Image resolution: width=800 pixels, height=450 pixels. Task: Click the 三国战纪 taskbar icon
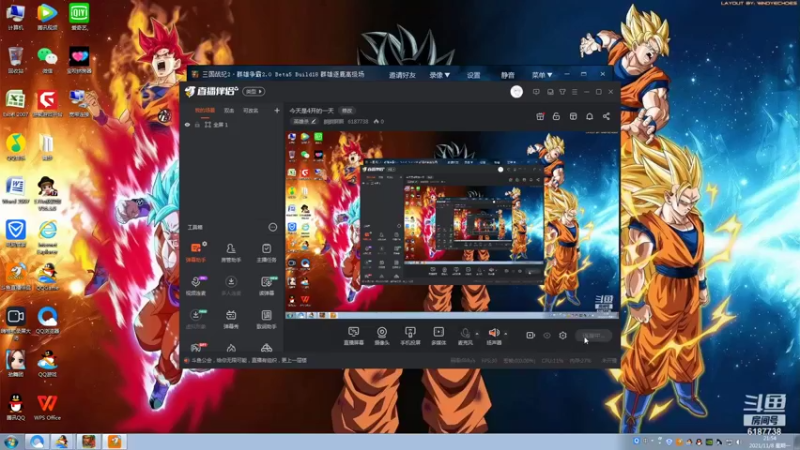[x=88, y=441]
